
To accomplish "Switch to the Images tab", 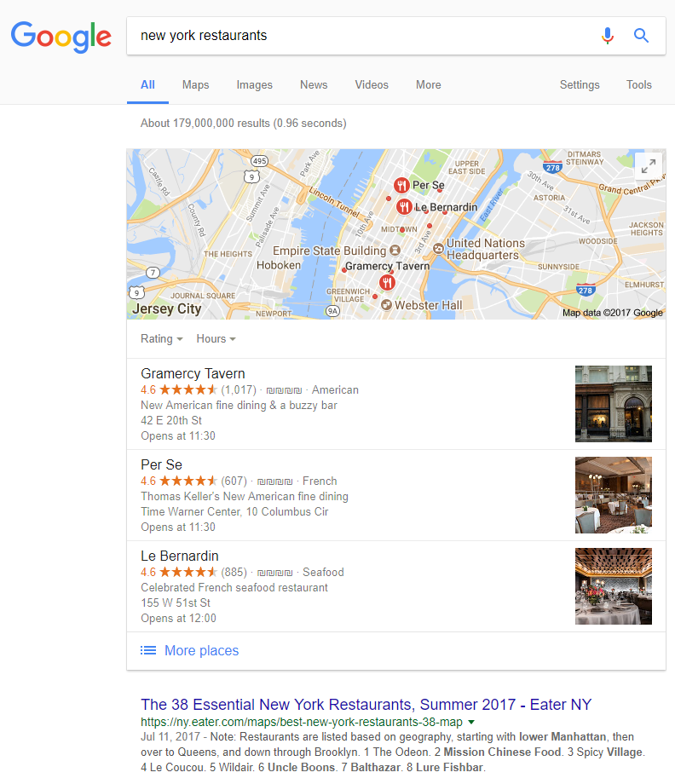I will pos(255,85).
